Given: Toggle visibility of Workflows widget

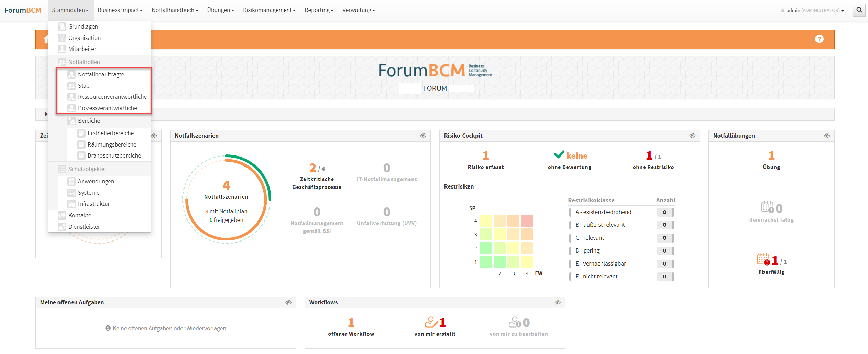Looking at the screenshot, I should click(558, 302).
